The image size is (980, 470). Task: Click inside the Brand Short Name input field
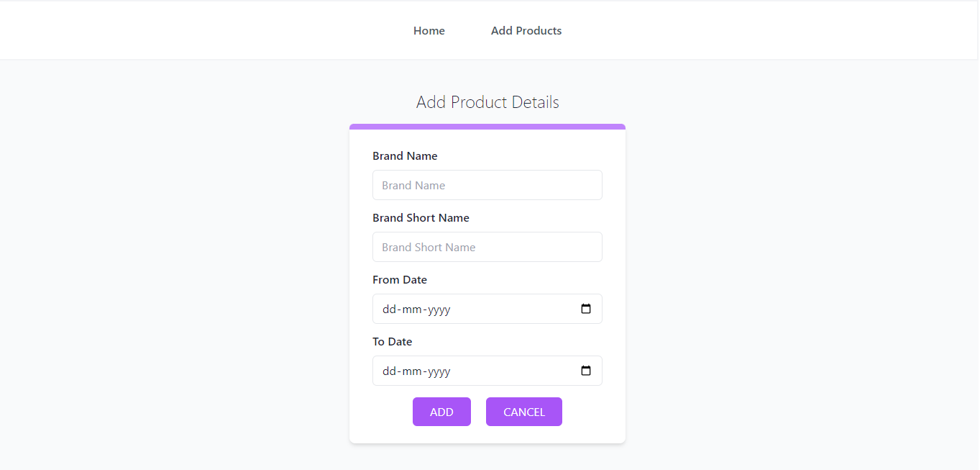(487, 247)
